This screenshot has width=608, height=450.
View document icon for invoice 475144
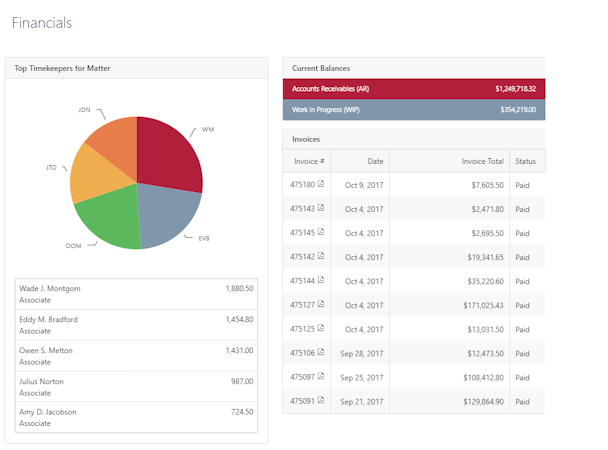click(321, 280)
